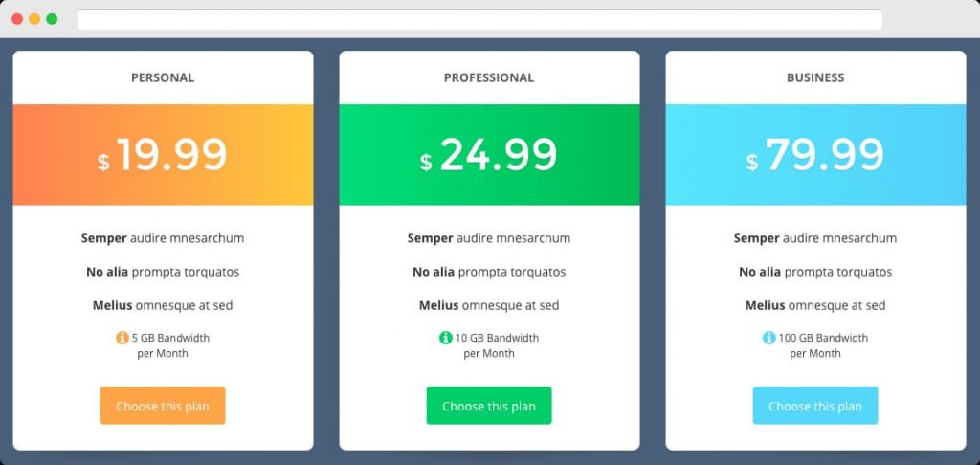Click 'Semper audire mnesarchum' in Professional card
980x465 pixels.
[x=489, y=238]
